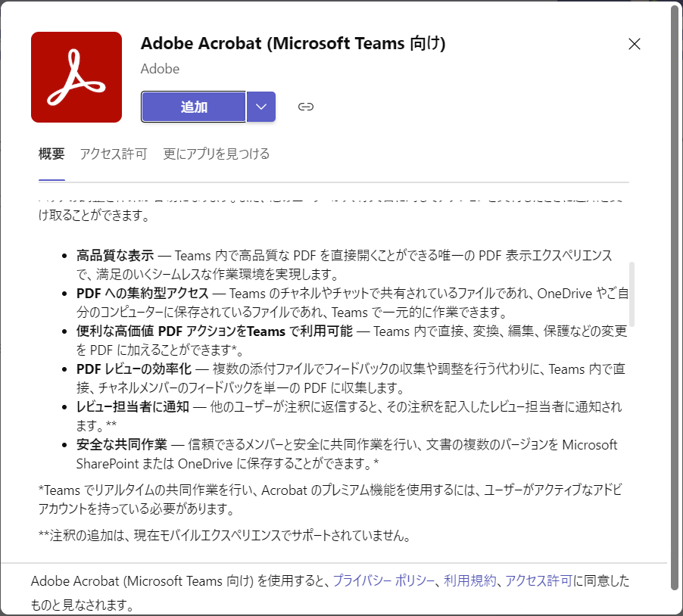The height and width of the screenshot is (616, 683).
Task: Close the Adobe Acrobat app dialog
Action: (x=635, y=44)
